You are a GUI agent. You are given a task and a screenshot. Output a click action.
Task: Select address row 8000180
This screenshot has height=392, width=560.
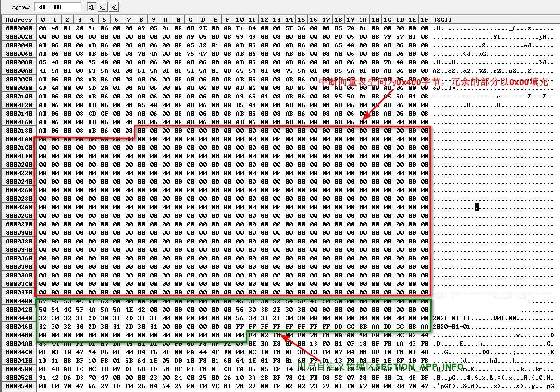click(x=19, y=131)
